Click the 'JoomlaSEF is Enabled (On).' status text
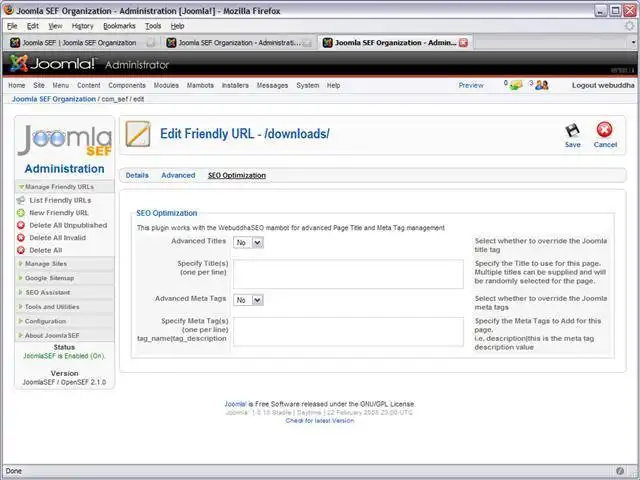The width and height of the screenshot is (640, 480). 64,356
